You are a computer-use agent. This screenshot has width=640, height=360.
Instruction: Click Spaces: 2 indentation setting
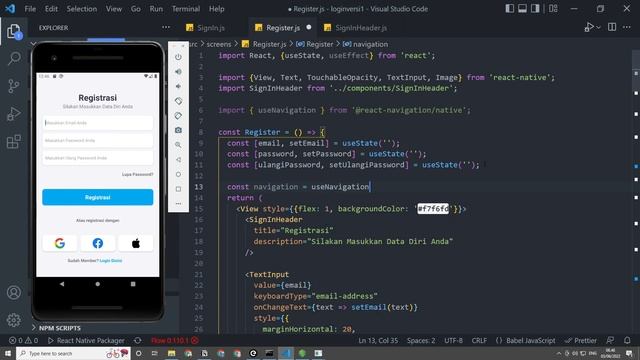[421, 340]
